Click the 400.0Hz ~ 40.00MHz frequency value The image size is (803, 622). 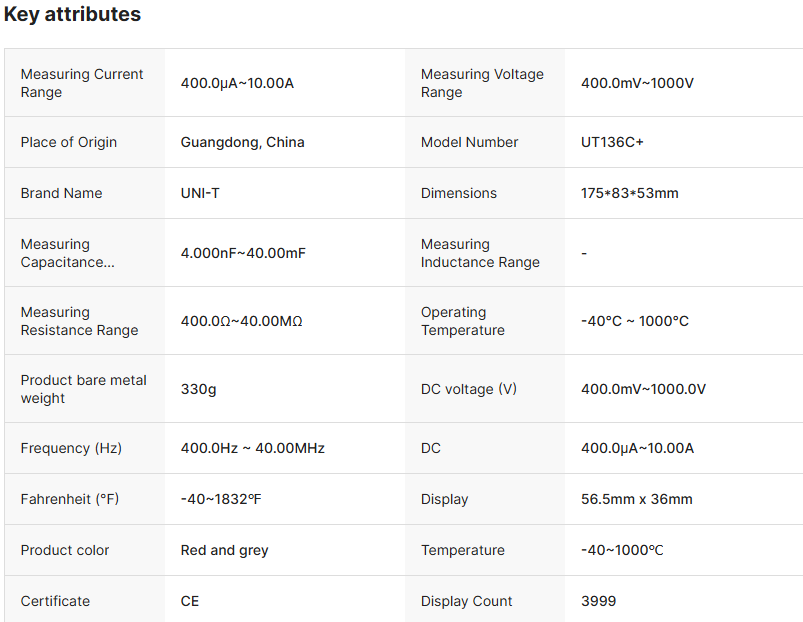coord(252,448)
